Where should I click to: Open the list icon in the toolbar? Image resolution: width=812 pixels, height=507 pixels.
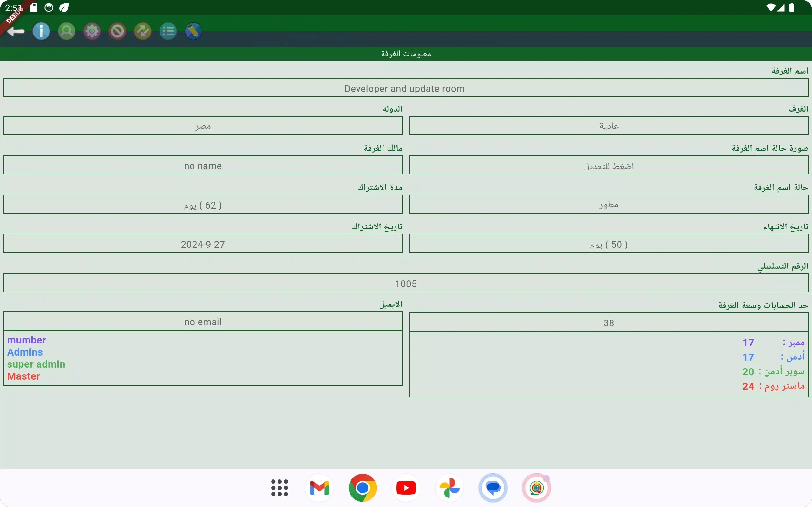[168, 31]
